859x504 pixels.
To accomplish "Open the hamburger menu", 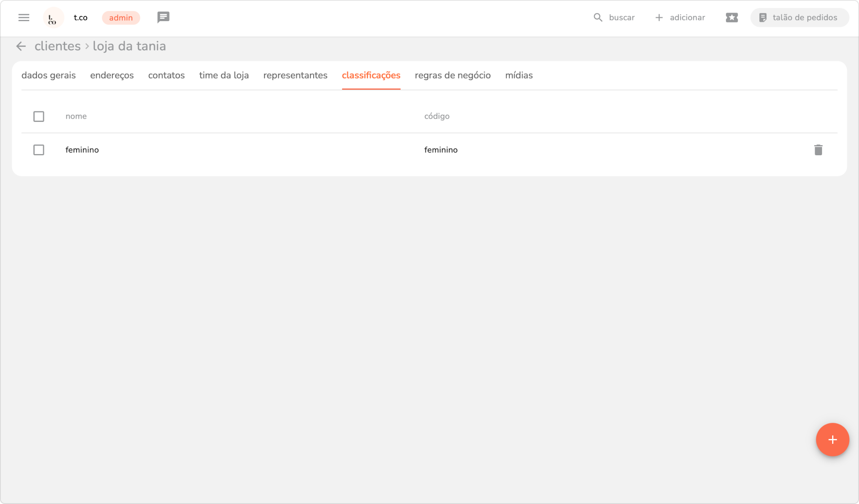I will point(24,17).
